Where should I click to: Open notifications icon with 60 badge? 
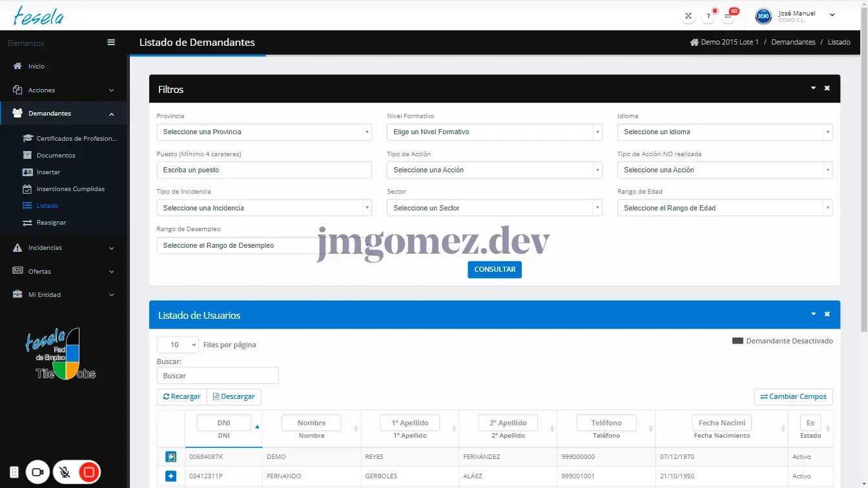pyautogui.click(x=728, y=15)
